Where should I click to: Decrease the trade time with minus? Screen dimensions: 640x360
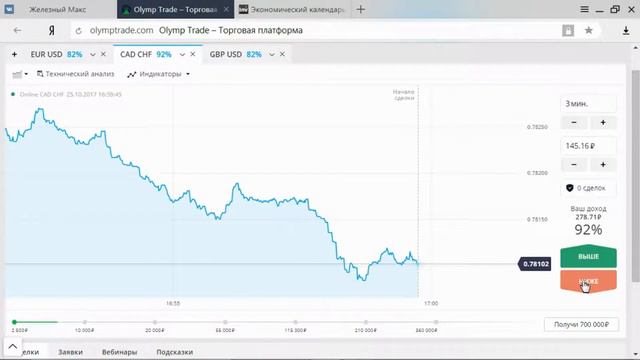573,122
